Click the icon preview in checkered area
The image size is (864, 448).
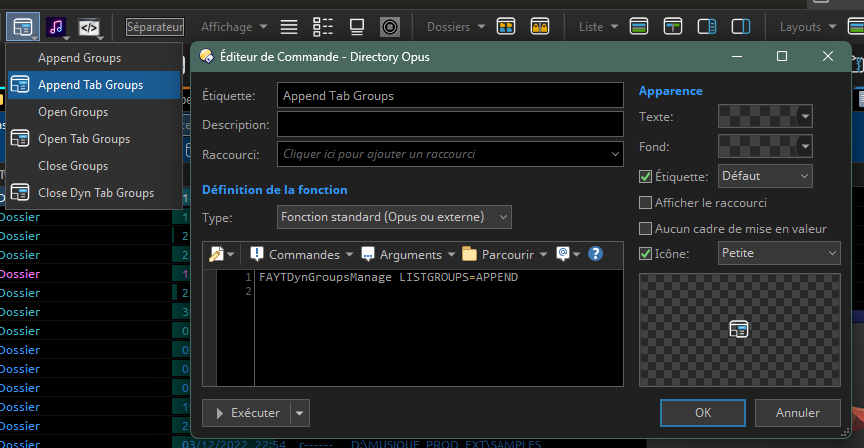click(x=739, y=329)
